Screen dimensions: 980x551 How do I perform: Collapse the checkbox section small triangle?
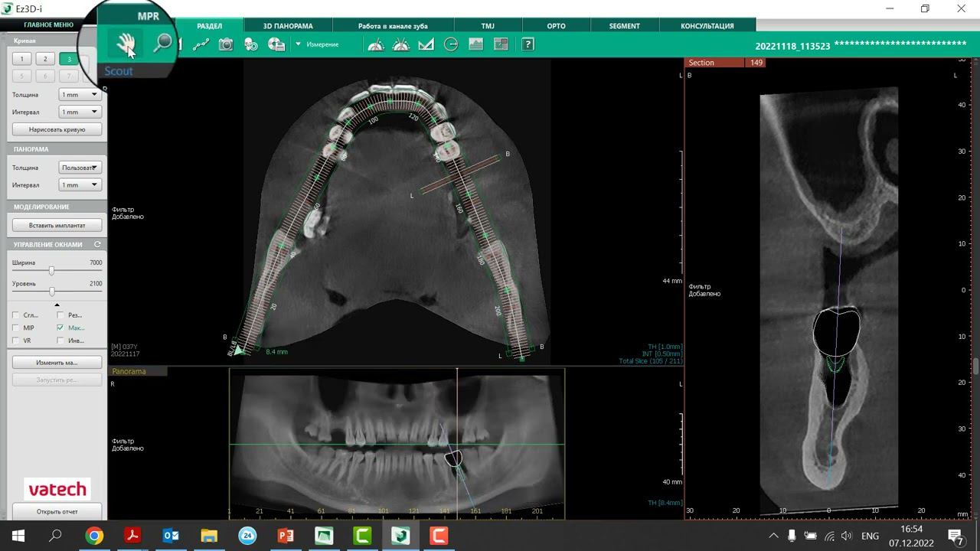[57, 305]
